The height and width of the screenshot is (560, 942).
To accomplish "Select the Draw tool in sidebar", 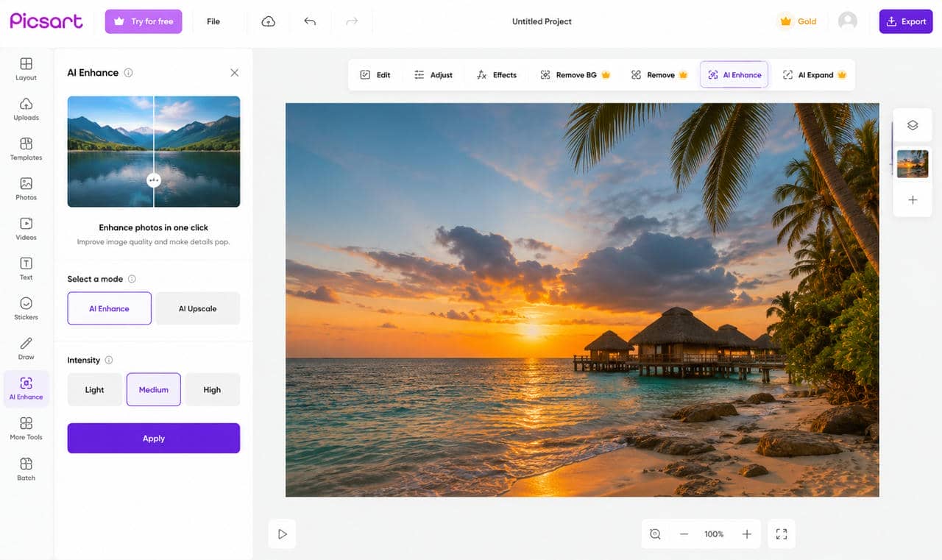I will point(26,348).
